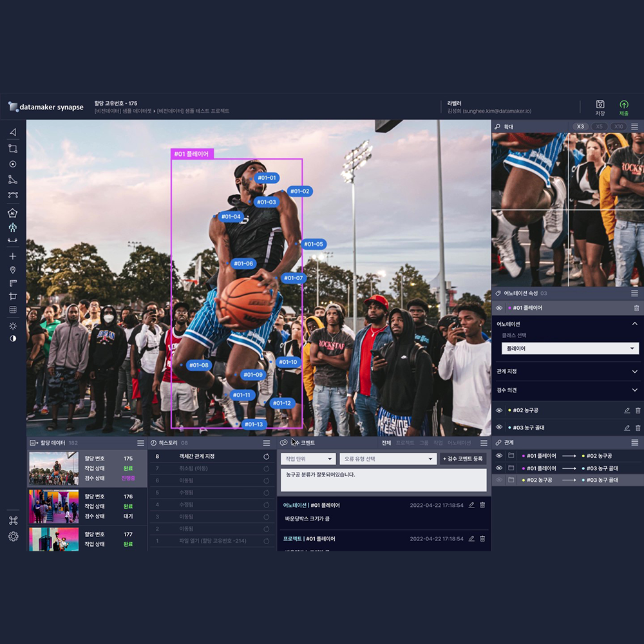Select the ruler guide tool
644x644 pixels.
click(x=13, y=283)
